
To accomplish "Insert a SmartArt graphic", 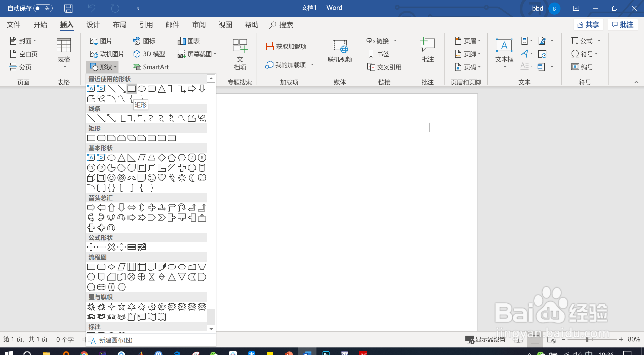I will pos(151,67).
